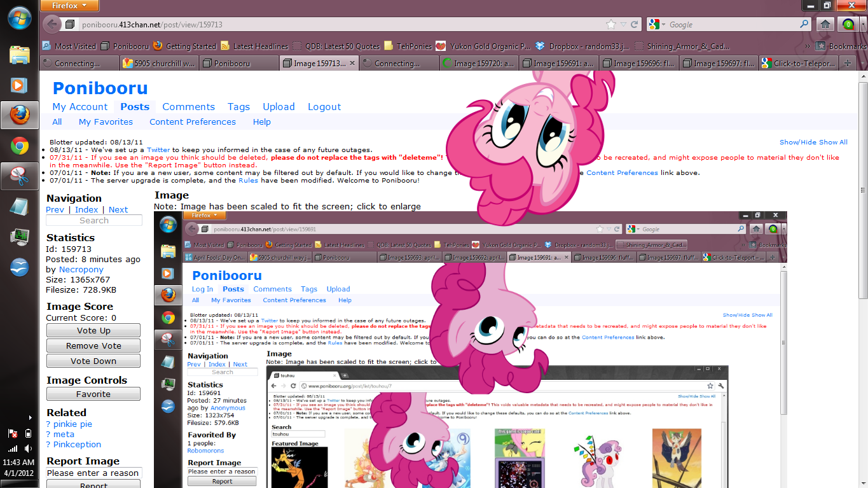Click the green add-on icon beside Home

coord(847,24)
